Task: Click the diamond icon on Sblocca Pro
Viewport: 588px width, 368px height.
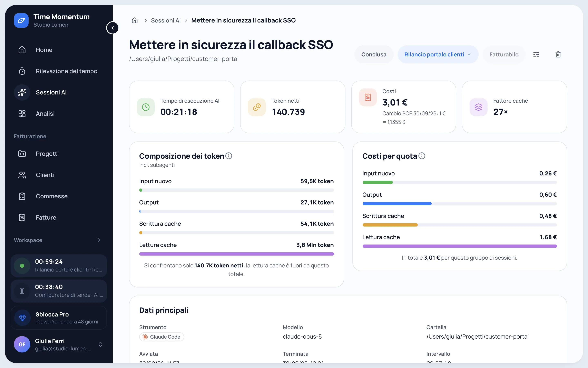Action: (22, 318)
